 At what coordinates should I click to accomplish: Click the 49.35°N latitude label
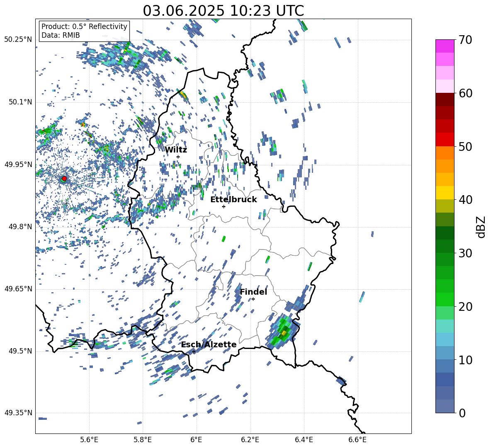[18, 413]
